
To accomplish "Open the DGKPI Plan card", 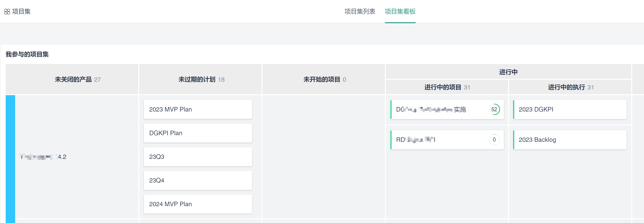I will tap(198, 133).
